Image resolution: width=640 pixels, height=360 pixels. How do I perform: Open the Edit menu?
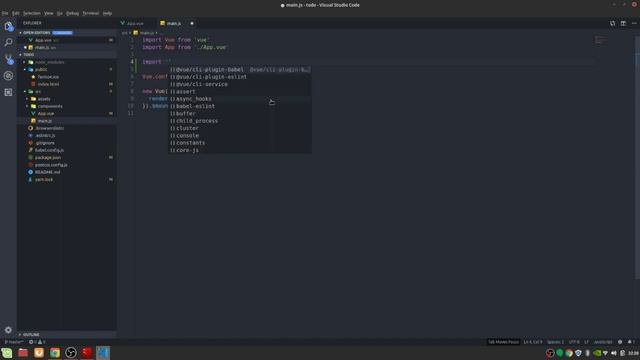pyautogui.click(x=16, y=13)
